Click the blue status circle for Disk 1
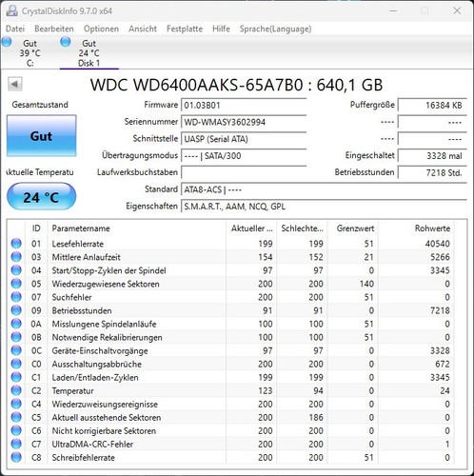Screen dimensions: 474x476 click(66, 42)
